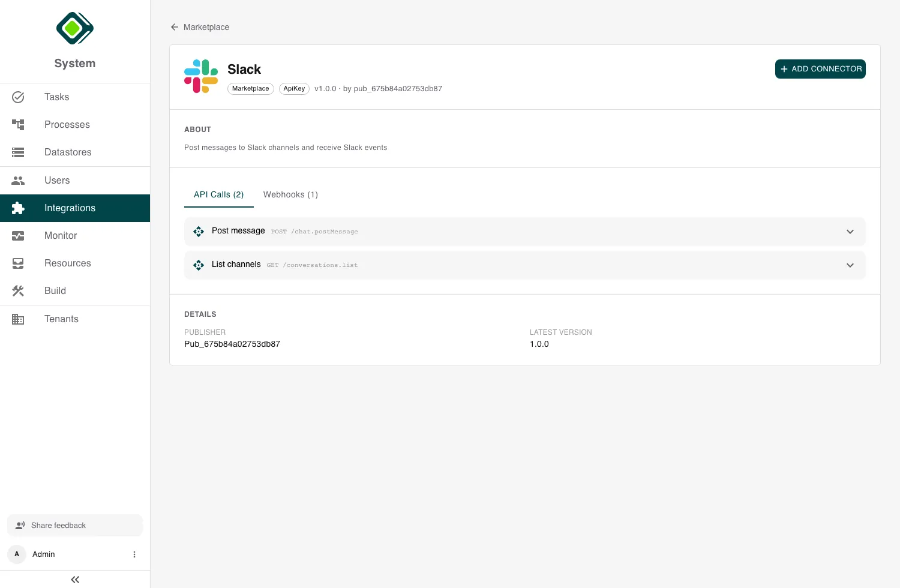Click the Processes flow icon
The image size is (900, 588).
click(x=18, y=125)
